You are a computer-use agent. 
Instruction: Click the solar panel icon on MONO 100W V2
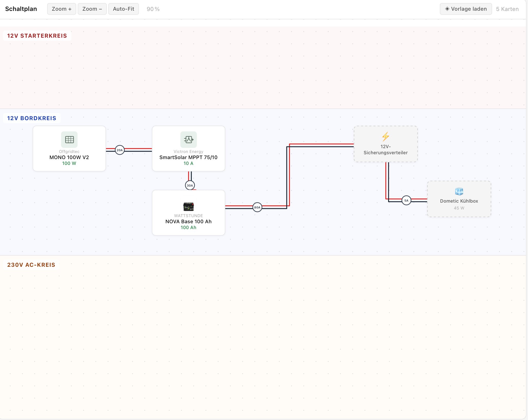[69, 139]
